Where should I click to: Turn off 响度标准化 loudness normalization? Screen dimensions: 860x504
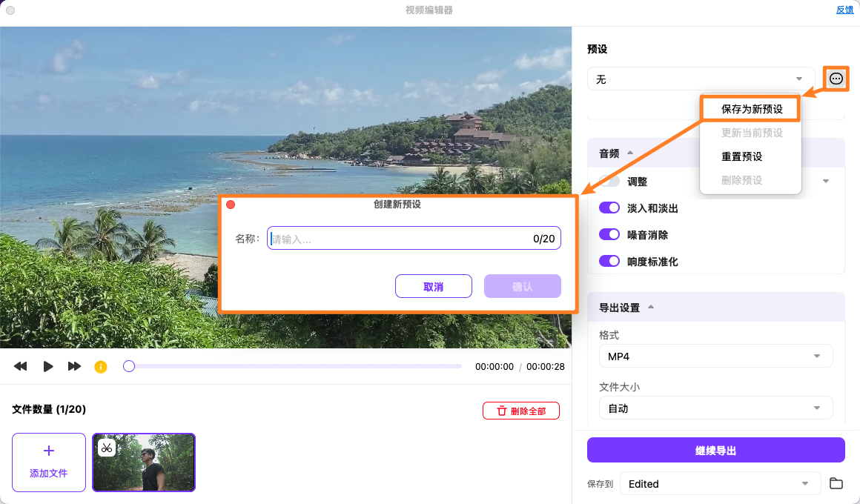click(x=609, y=261)
